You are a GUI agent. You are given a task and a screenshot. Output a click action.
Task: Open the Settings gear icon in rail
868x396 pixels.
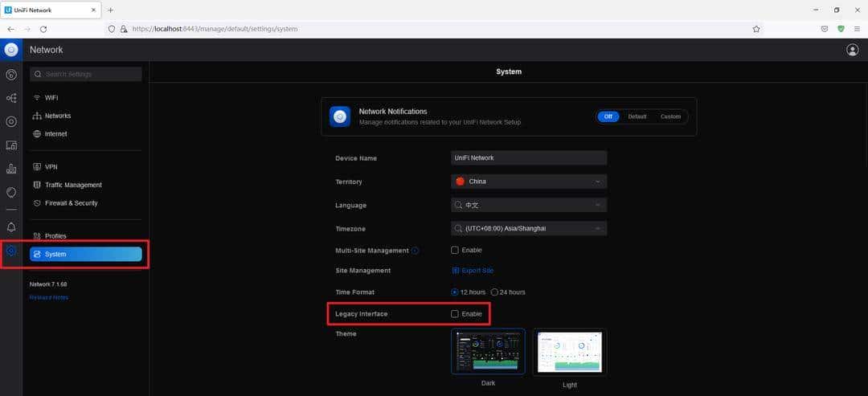[x=11, y=251]
